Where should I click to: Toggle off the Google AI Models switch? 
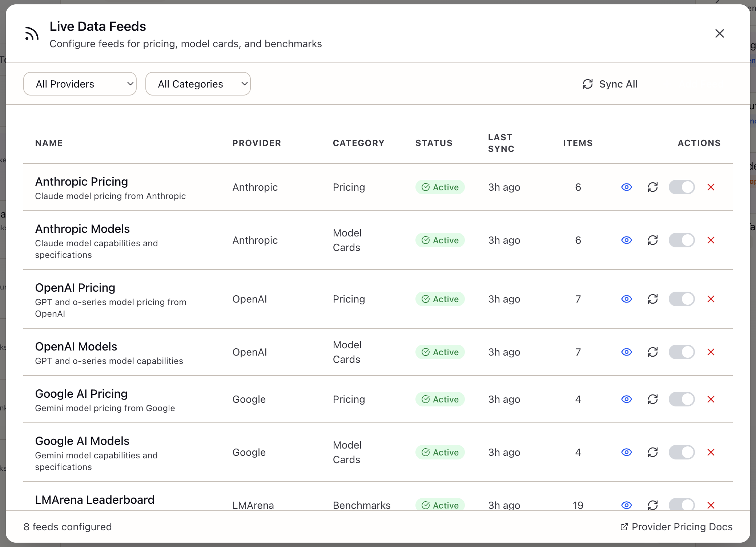pyautogui.click(x=682, y=452)
